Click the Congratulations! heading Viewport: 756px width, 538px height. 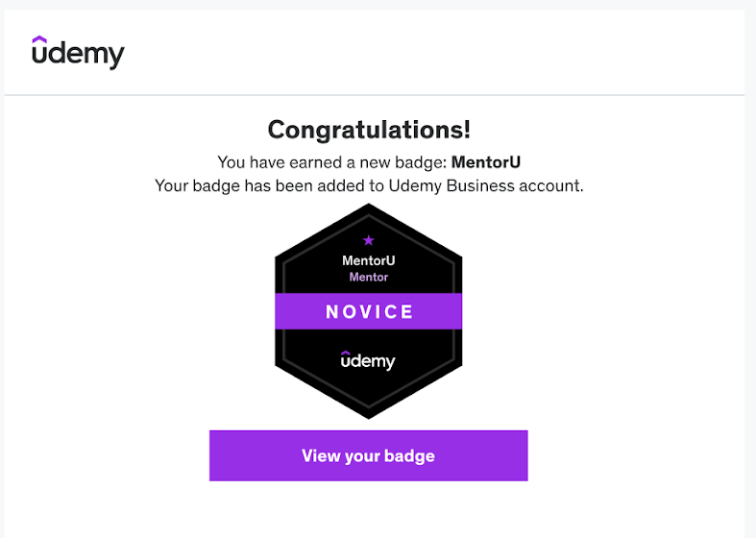click(369, 130)
